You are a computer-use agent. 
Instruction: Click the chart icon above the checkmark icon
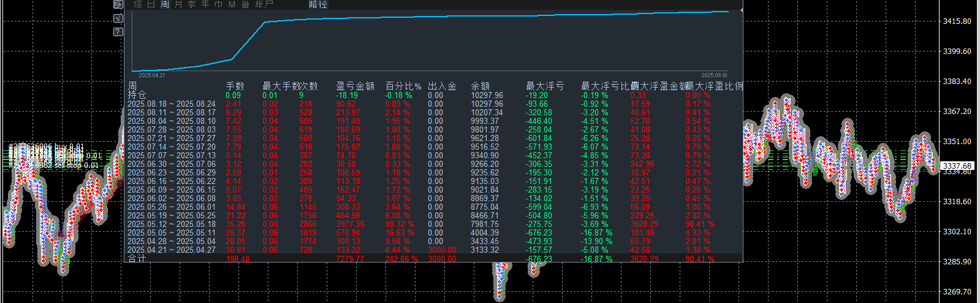118,4
